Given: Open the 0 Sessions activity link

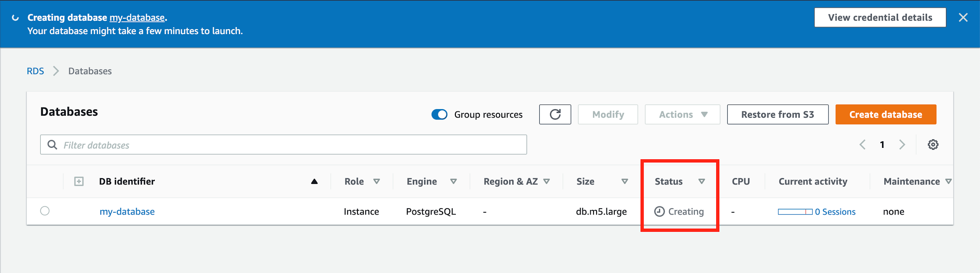Looking at the screenshot, I should coord(835,212).
